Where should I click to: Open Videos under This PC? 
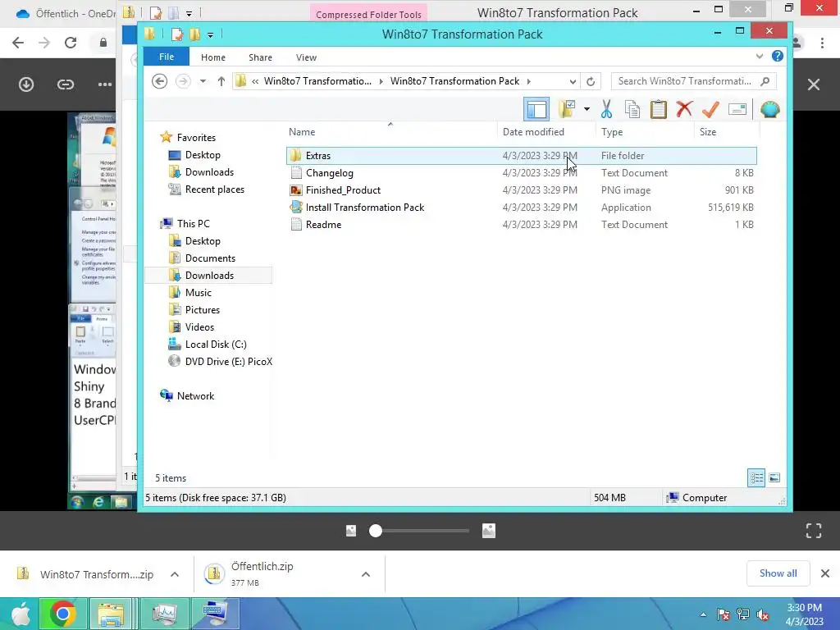pyautogui.click(x=199, y=326)
